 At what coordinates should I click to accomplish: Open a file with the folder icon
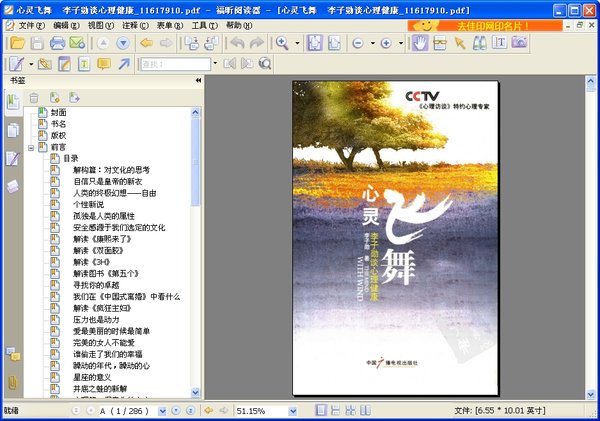pyautogui.click(x=17, y=43)
